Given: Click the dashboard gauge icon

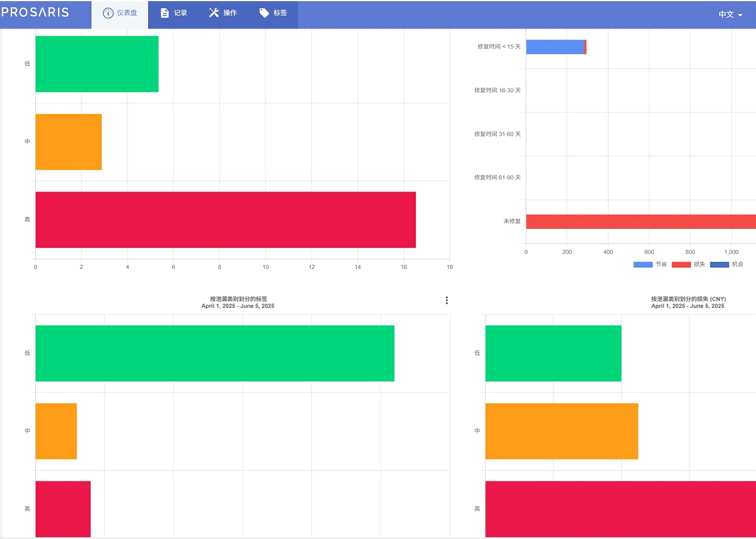Looking at the screenshot, I should pyautogui.click(x=108, y=13).
